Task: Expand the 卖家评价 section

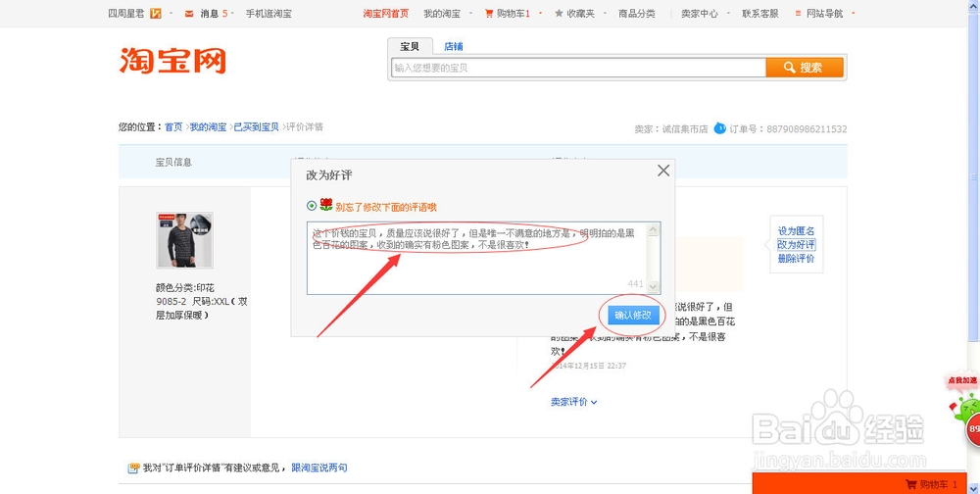Action: pos(573,402)
